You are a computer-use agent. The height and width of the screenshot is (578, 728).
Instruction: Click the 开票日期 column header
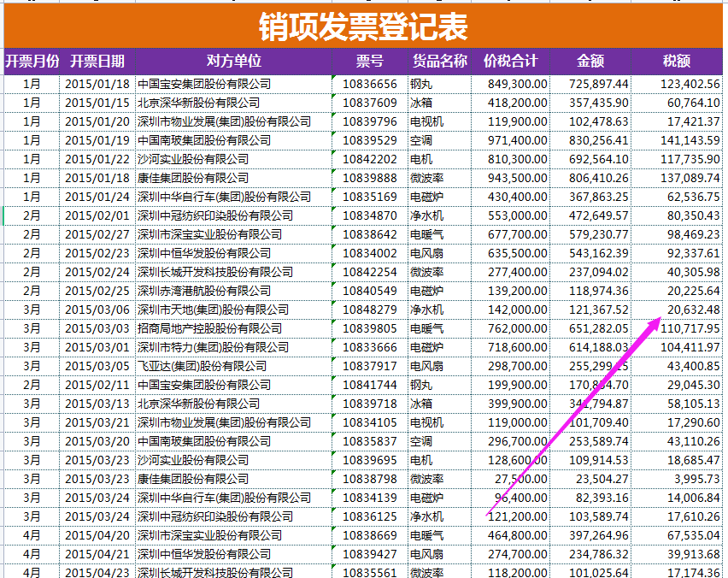[x=97, y=62]
